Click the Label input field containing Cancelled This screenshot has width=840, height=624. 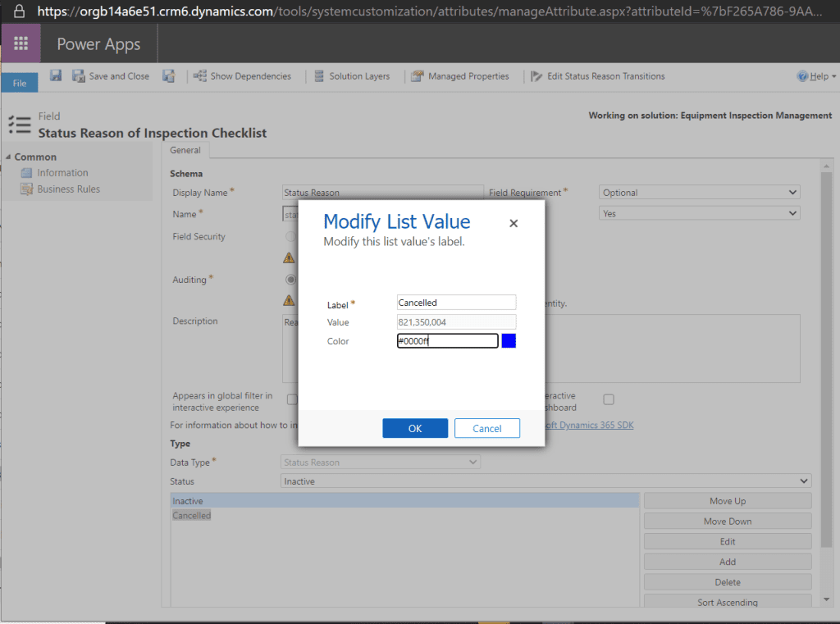(x=456, y=303)
